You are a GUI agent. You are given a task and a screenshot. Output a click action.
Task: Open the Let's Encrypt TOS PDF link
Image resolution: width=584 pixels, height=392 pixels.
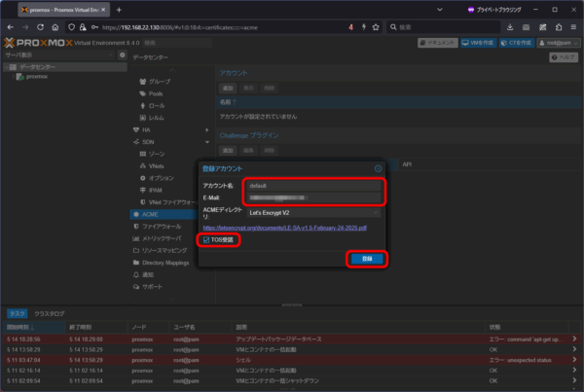point(284,228)
